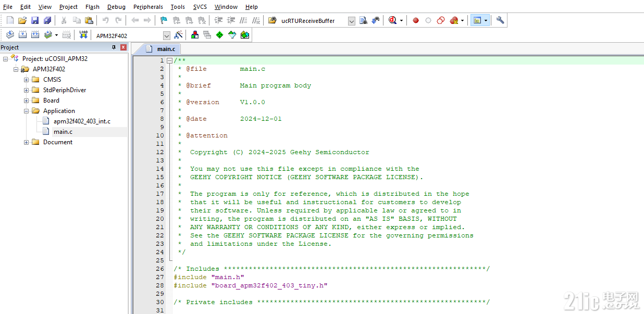The image size is (644, 314).
Task: Collapse the Application group
Action: pos(27,111)
